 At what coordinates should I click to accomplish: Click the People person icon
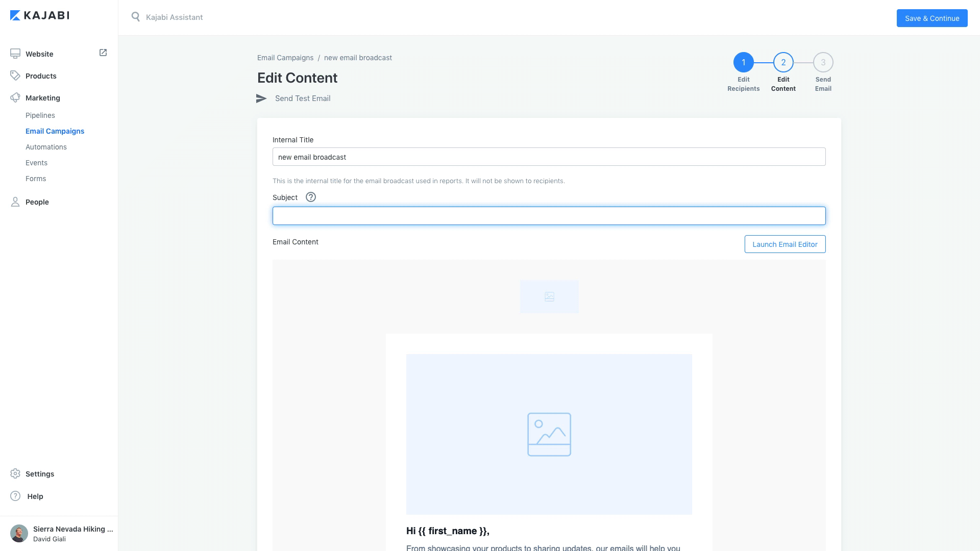(x=15, y=202)
